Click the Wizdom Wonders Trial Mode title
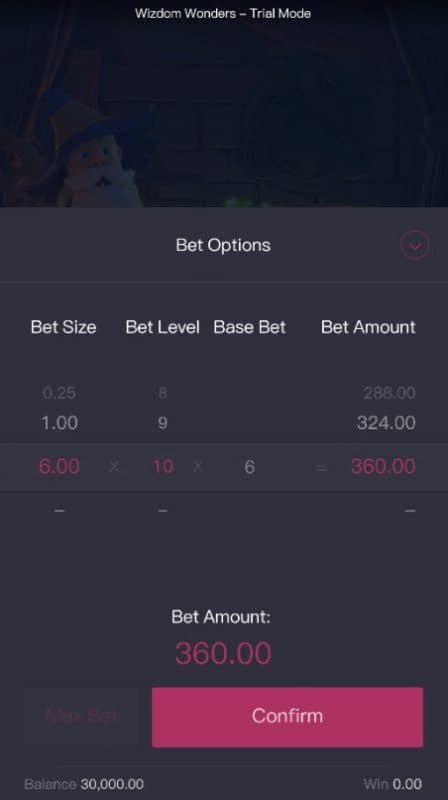This screenshot has height=800, width=448. (223, 13)
